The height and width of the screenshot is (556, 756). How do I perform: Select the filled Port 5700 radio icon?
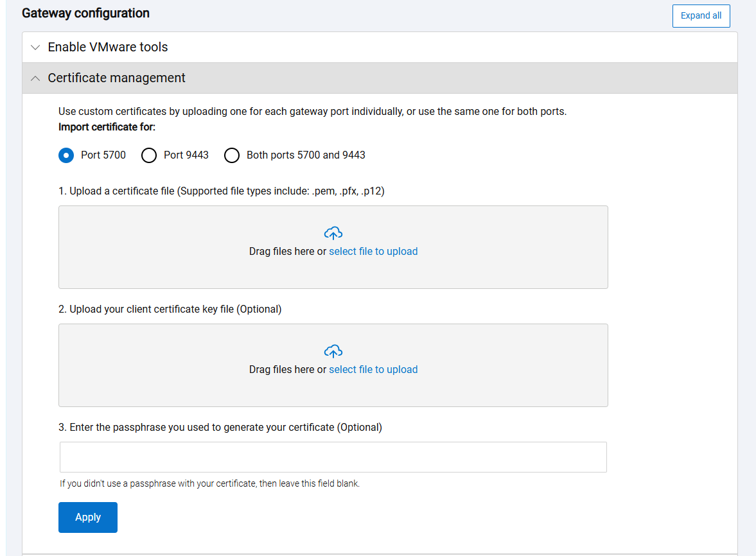click(66, 155)
